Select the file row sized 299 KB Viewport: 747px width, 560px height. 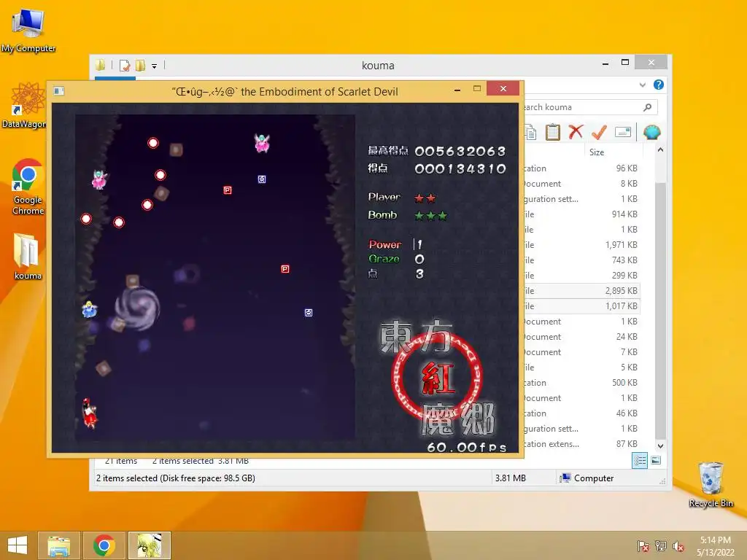[581, 275]
